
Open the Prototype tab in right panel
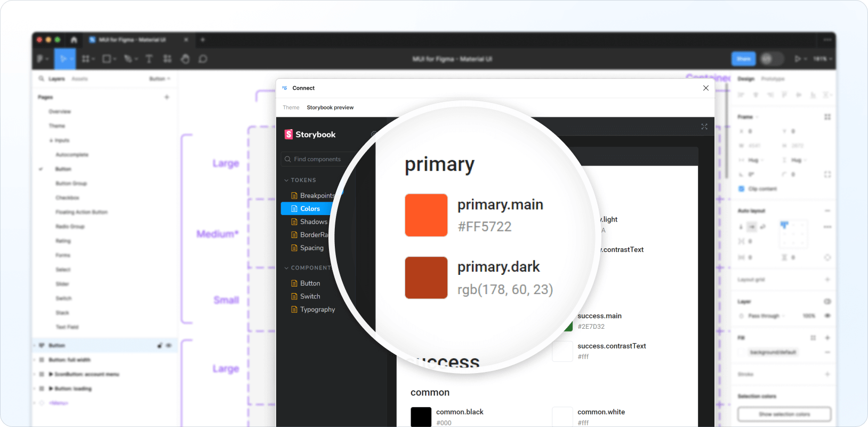pos(773,78)
